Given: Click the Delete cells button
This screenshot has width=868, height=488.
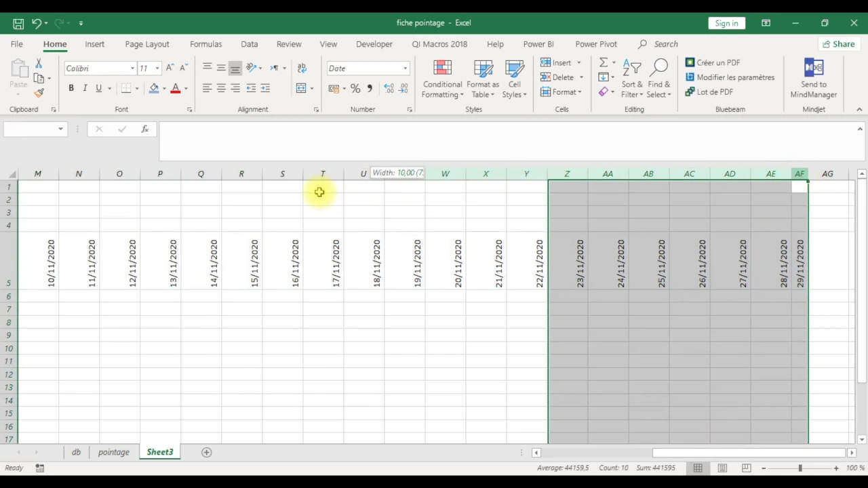Looking at the screenshot, I should pyautogui.click(x=558, y=77).
